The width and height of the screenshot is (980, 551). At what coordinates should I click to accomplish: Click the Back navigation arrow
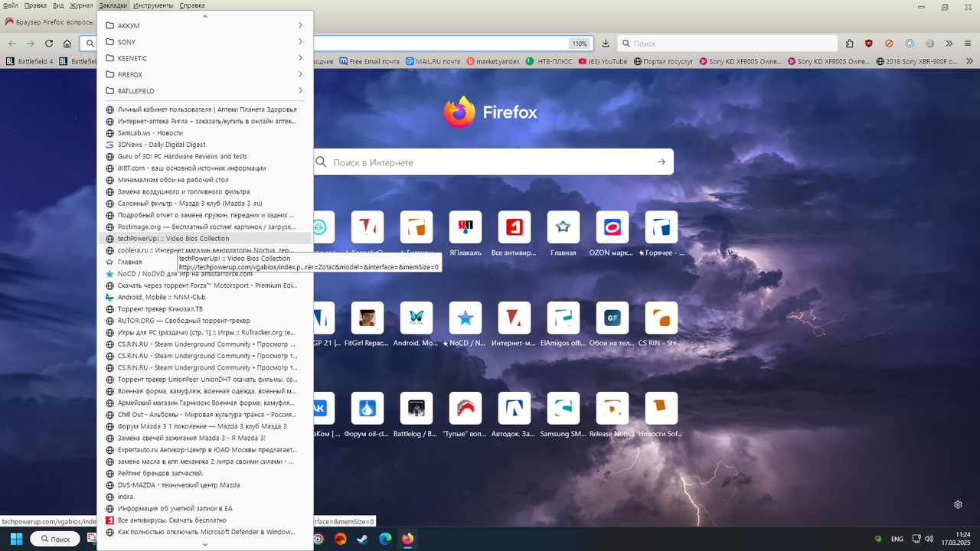(11, 44)
